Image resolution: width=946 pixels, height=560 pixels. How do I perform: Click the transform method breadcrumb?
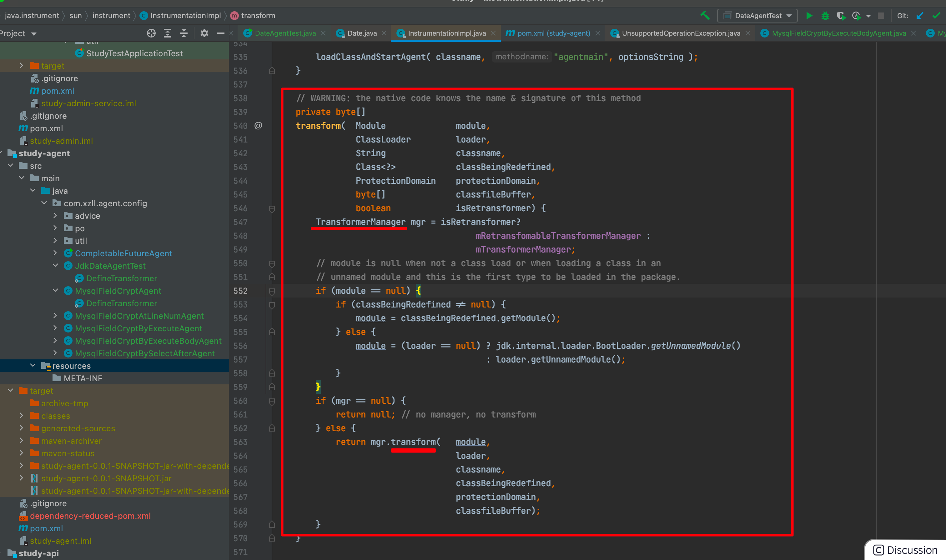coord(253,16)
